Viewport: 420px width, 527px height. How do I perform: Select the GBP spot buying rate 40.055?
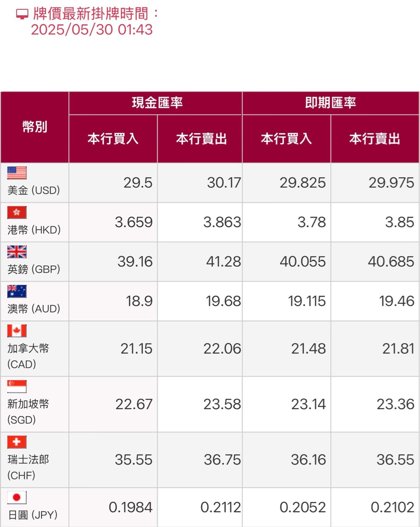tap(303, 261)
